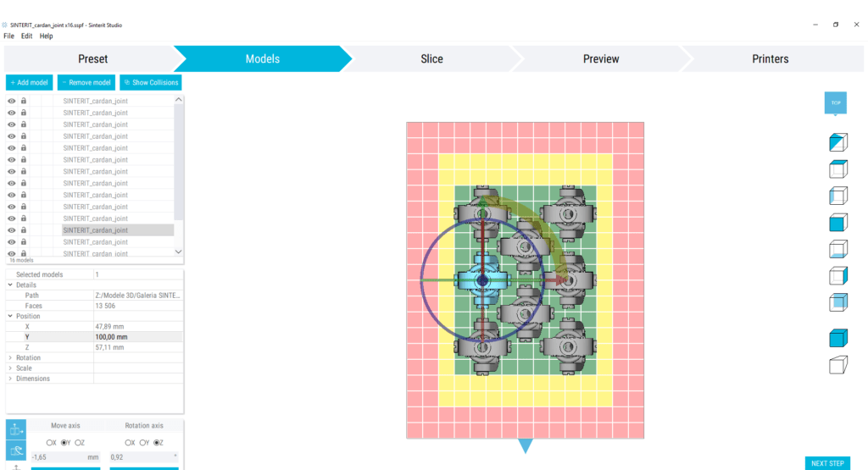Switch to the Slice step tab
Image resolution: width=868 pixels, height=470 pixels.
click(x=431, y=58)
